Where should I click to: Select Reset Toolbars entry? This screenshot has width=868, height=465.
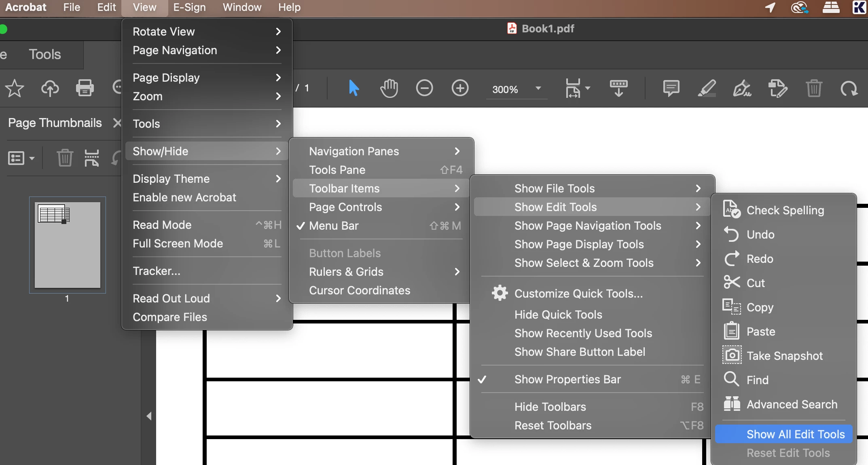pos(553,425)
